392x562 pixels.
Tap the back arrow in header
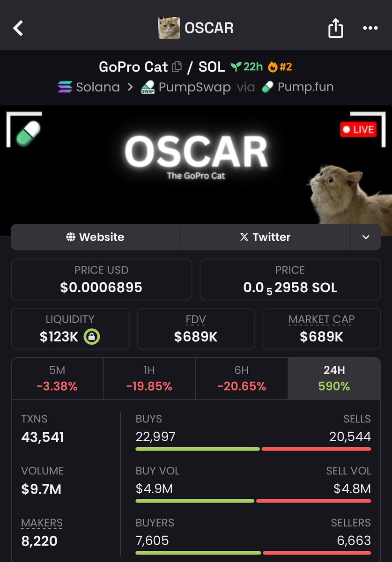[18, 28]
